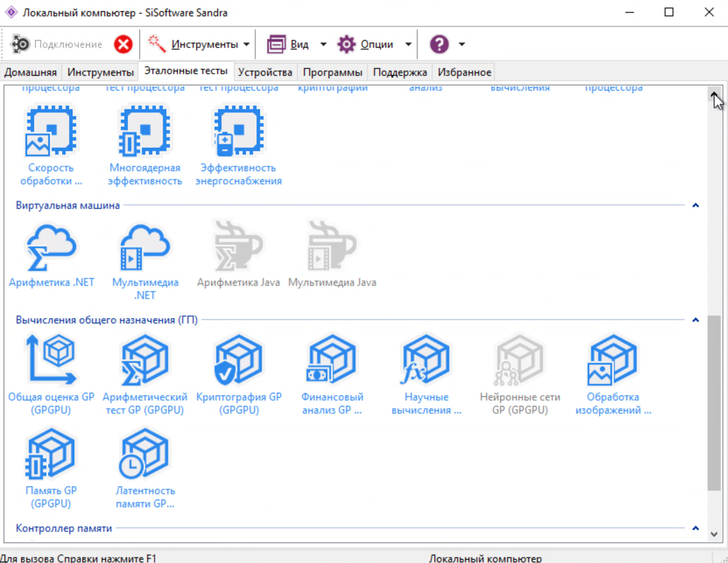Expand the Опции dropdown arrow
728x563 pixels.
(x=408, y=44)
